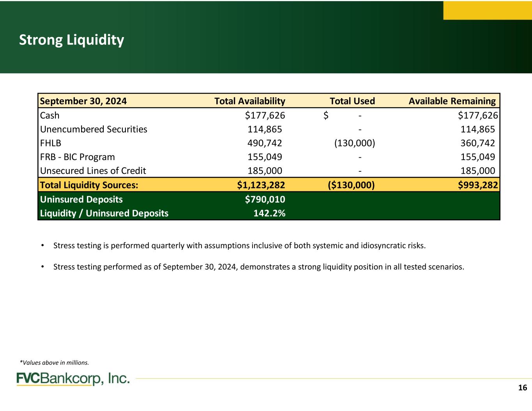The width and height of the screenshot is (532, 411).
Task: Click the Cash row label
Action: (50, 115)
